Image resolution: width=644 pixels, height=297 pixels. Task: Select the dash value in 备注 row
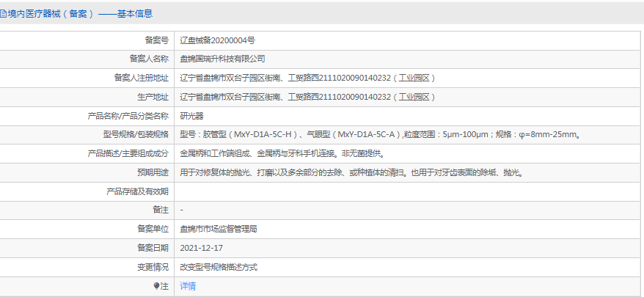tap(181, 210)
